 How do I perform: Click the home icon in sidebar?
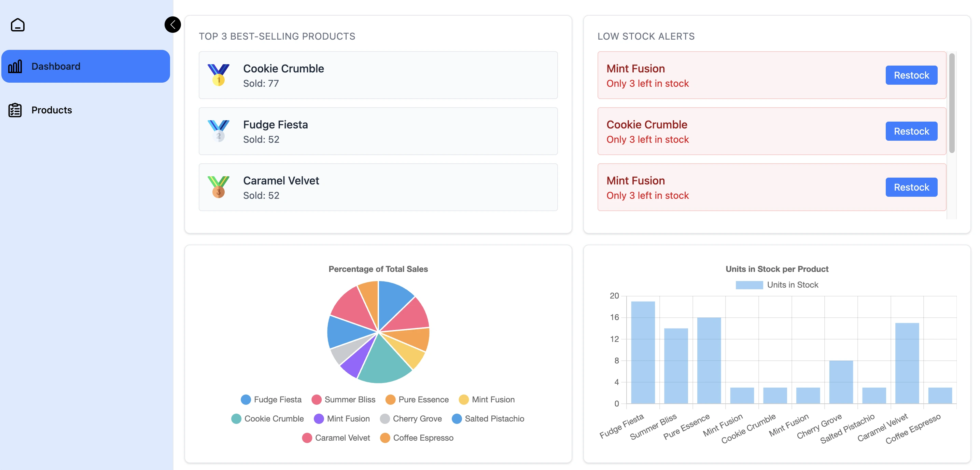click(x=17, y=25)
